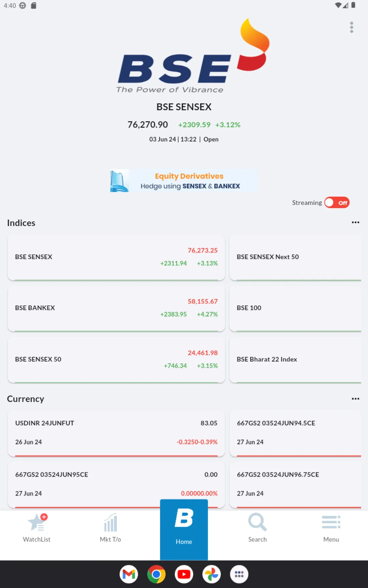Tap the BSE SENSEX header title

[184, 107]
